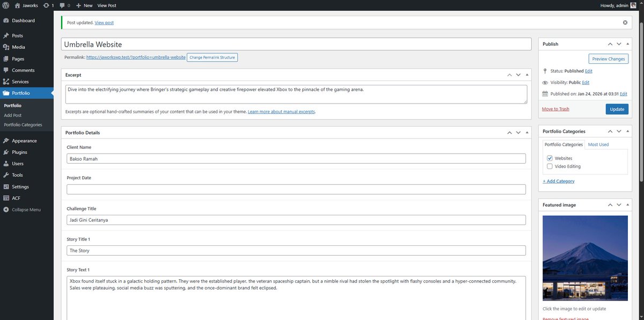Switch to the Most Used tab

[x=598, y=144]
